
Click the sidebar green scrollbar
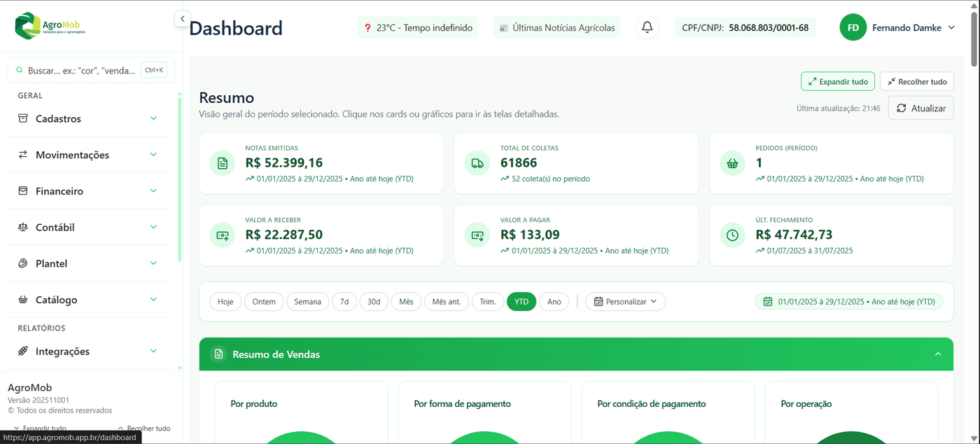(x=180, y=179)
